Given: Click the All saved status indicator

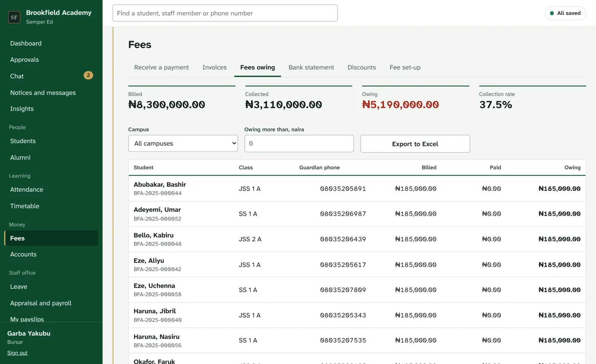Looking at the screenshot, I should (565, 13).
